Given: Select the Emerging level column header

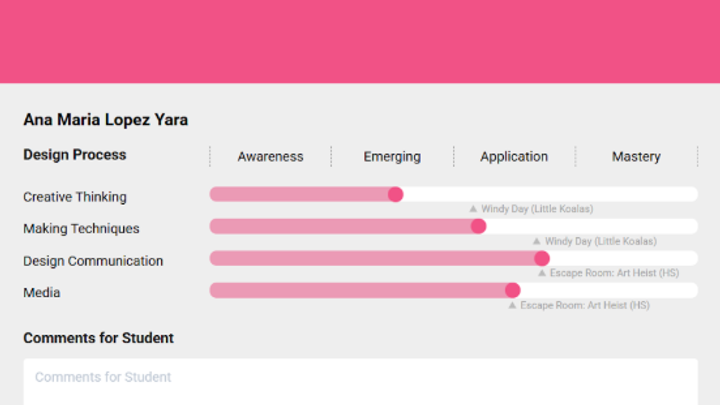Looking at the screenshot, I should pos(392,156).
